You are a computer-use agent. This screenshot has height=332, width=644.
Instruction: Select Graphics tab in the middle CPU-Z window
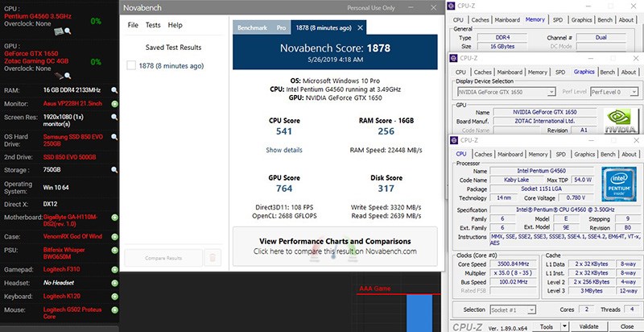coord(584,72)
